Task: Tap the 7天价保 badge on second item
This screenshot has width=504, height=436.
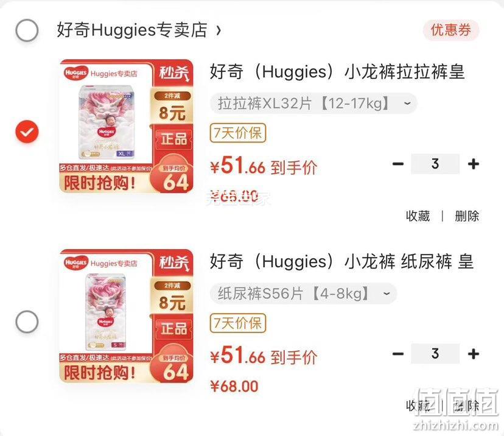Action: pyautogui.click(x=238, y=323)
